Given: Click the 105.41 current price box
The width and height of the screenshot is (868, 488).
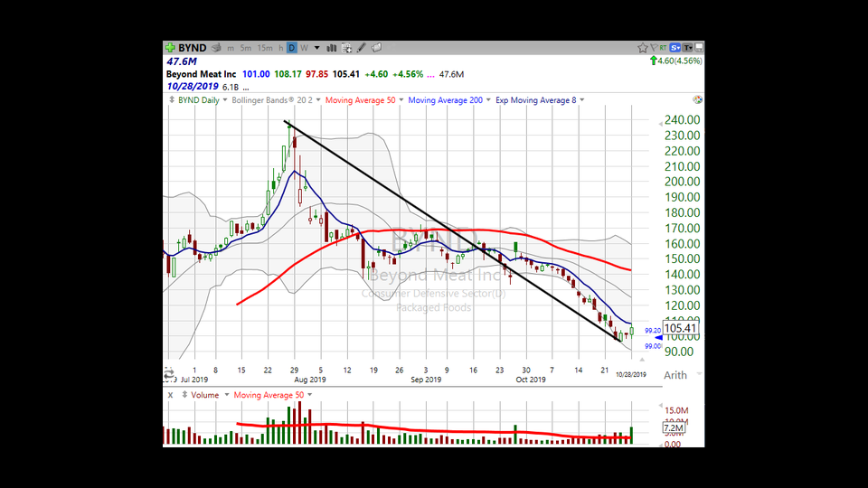Looking at the screenshot, I should coord(681,329).
